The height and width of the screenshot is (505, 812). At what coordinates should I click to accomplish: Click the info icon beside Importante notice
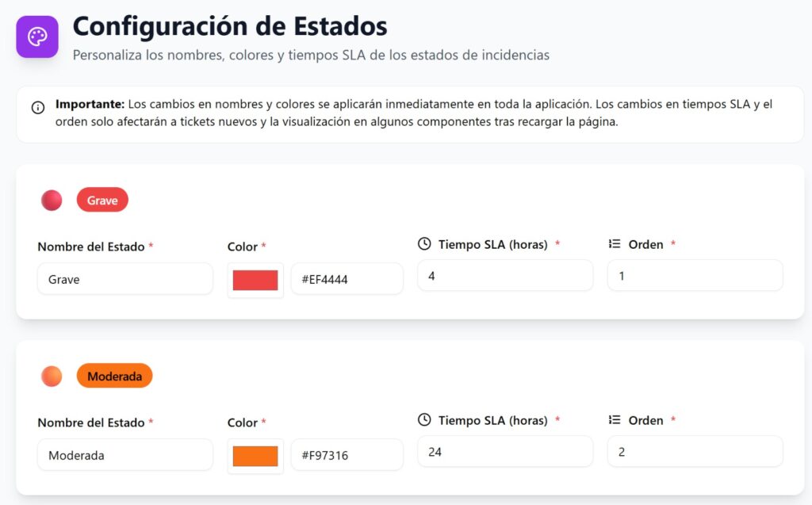38,108
